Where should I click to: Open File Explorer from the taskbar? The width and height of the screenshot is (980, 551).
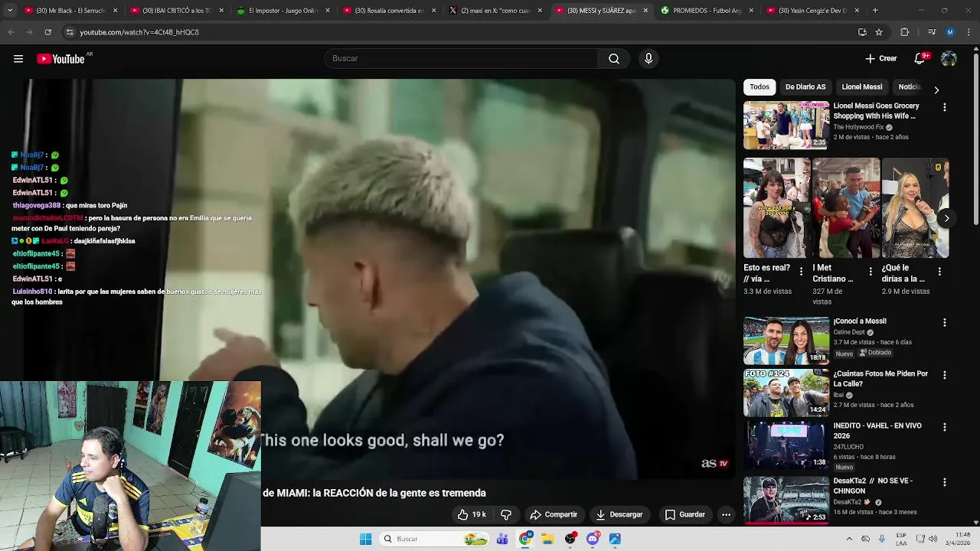(x=547, y=539)
